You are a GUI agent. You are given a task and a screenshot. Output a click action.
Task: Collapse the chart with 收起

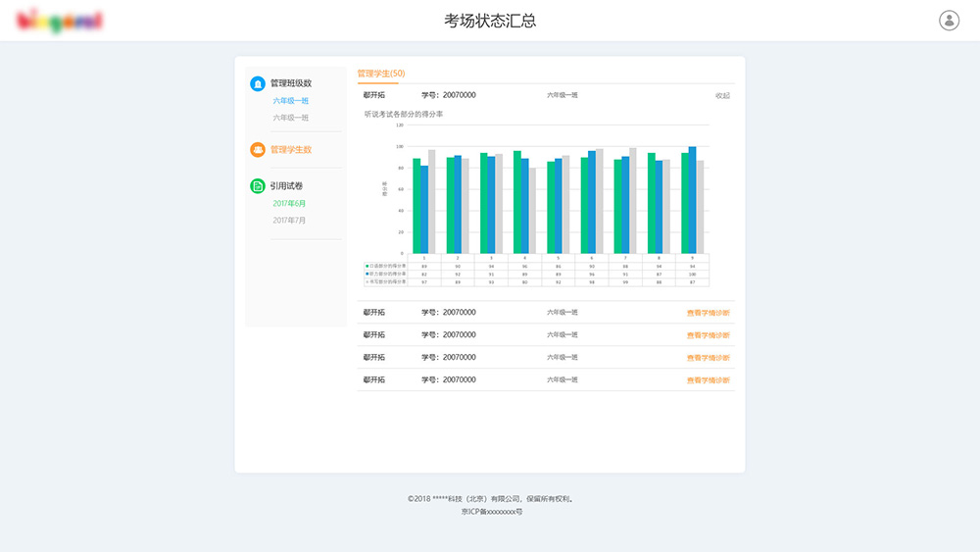pyautogui.click(x=722, y=96)
